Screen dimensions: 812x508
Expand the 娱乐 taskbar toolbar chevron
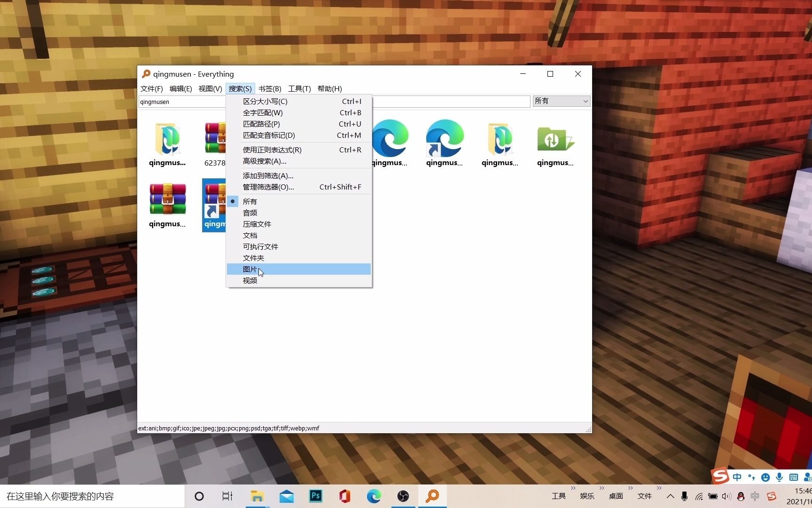point(601,488)
